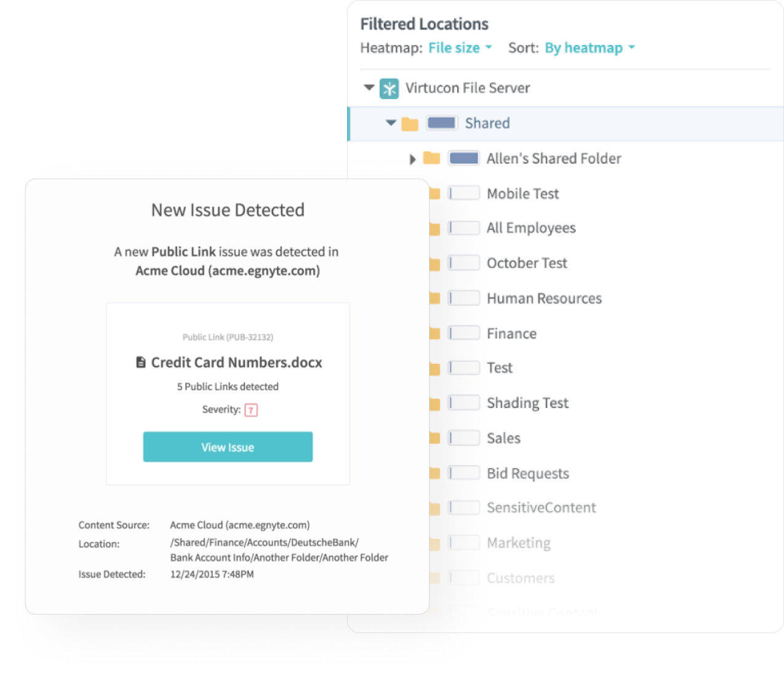Viewport: 784px width, 678px height.
Task: Expand Allen's Shared Folder
Action: click(413, 159)
